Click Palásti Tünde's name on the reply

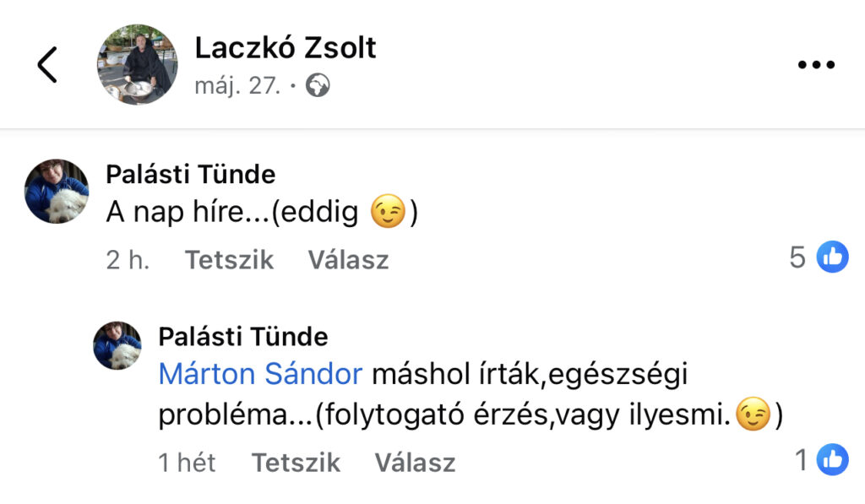click(242, 336)
